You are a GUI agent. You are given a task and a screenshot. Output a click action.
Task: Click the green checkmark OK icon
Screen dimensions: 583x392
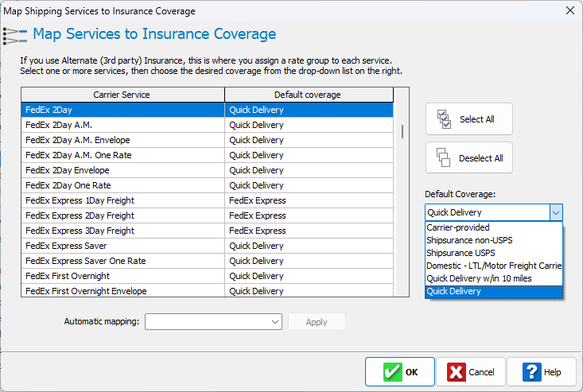(392, 371)
